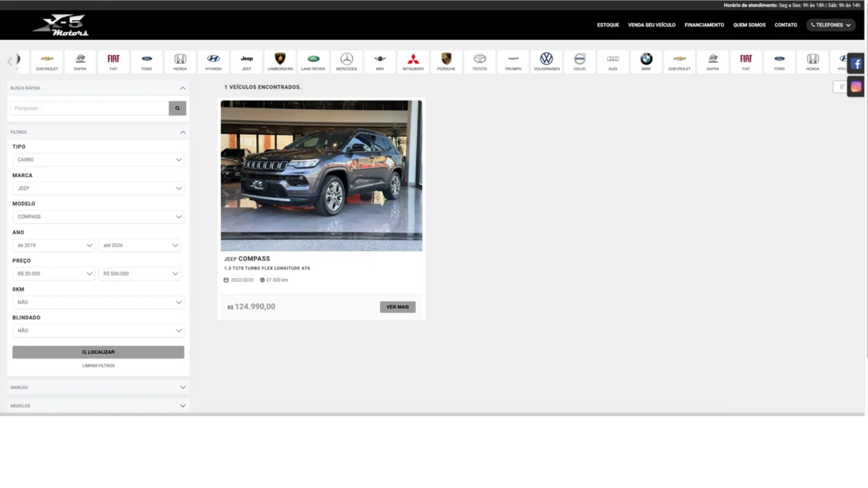Select the Chevrolet logo right of BMW

tap(679, 62)
